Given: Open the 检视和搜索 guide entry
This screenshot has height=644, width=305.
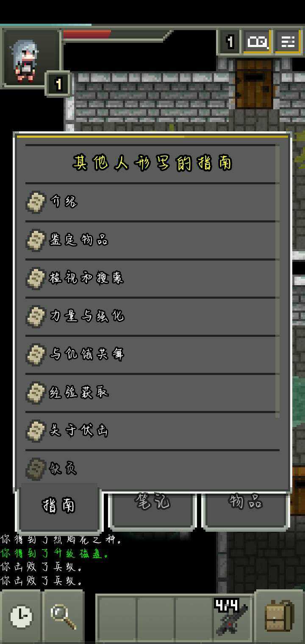Looking at the screenshot, I should 150,278.
